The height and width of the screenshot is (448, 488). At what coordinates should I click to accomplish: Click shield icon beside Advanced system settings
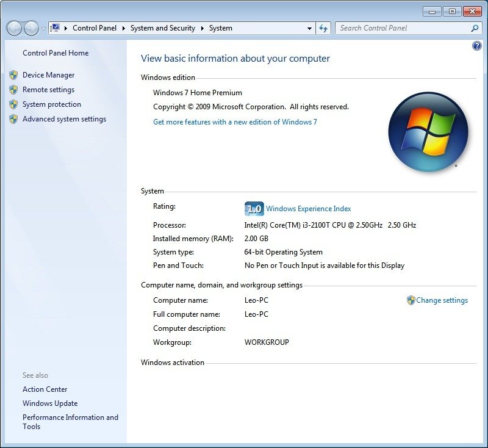(x=13, y=119)
